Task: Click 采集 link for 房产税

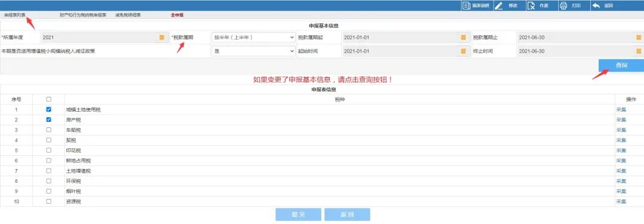Action: 621,120
